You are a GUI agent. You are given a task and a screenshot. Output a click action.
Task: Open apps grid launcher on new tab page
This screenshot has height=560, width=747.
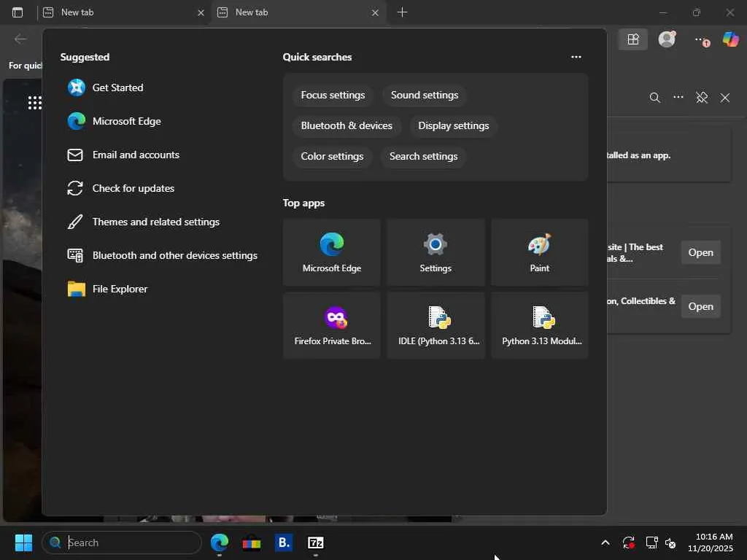[35, 102]
